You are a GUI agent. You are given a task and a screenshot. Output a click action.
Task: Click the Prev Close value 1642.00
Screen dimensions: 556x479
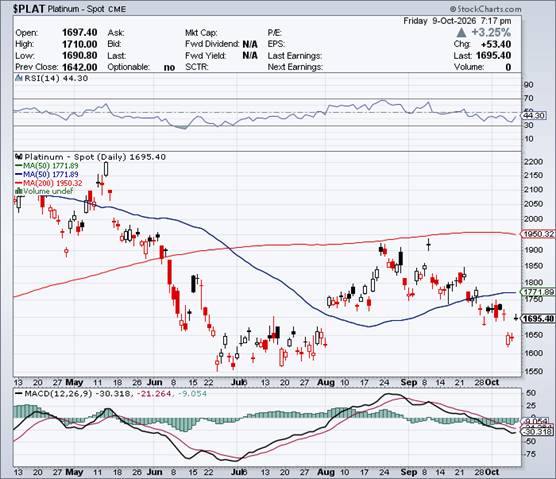pyautogui.click(x=79, y=67)
